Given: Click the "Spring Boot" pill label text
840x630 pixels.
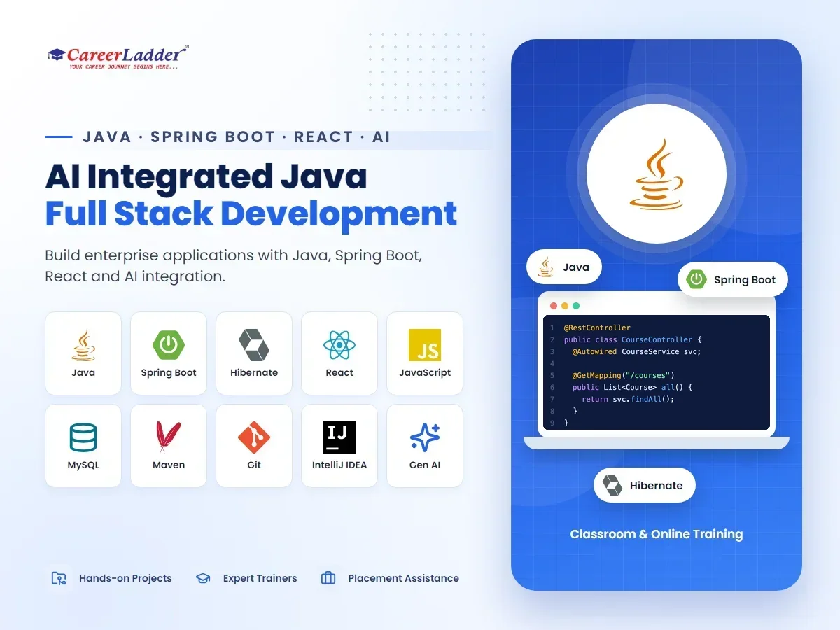Looking at the screenshot, I should (x=745, y=280).
